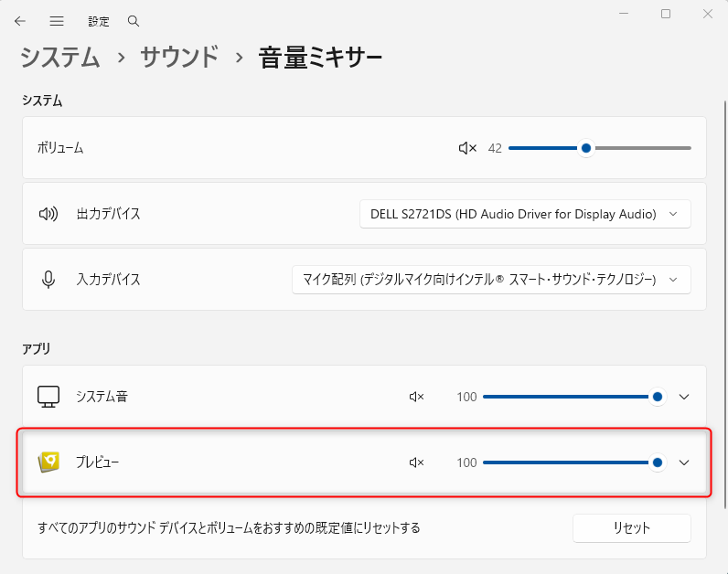Image resolution: width=728 pixels, height=574 pixels.
Task: Click the リセット button
Action: (631, 528)
